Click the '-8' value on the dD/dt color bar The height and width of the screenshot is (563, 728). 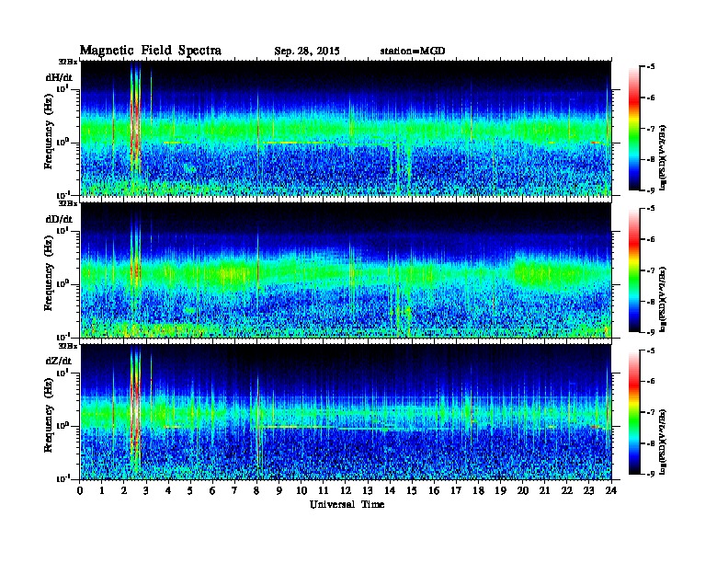(x=651, y=302)
